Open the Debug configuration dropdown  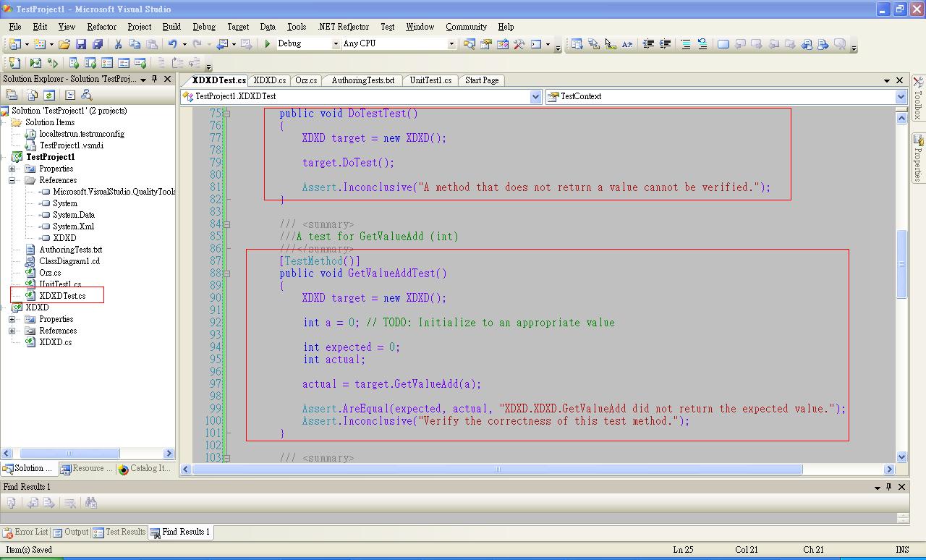336,44
